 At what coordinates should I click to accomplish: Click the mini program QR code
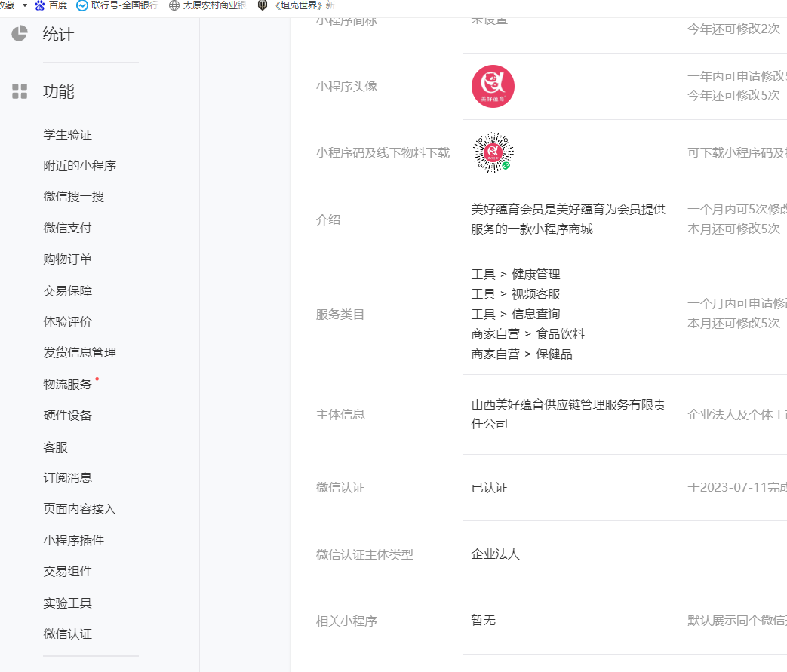[493, 152]
